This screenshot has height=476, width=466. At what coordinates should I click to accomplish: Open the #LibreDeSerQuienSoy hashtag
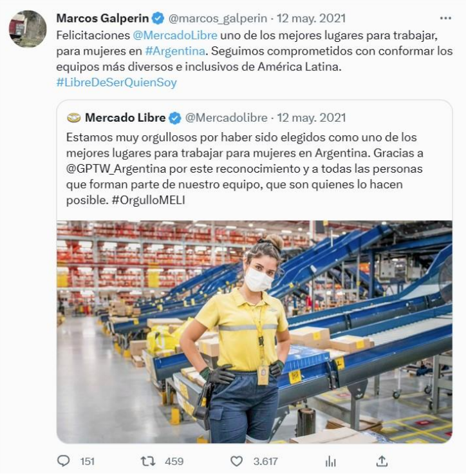[x=116, y=82]
